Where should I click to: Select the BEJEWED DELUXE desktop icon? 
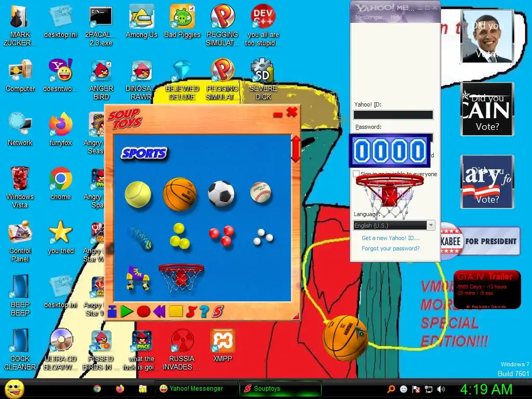[182, 79]
